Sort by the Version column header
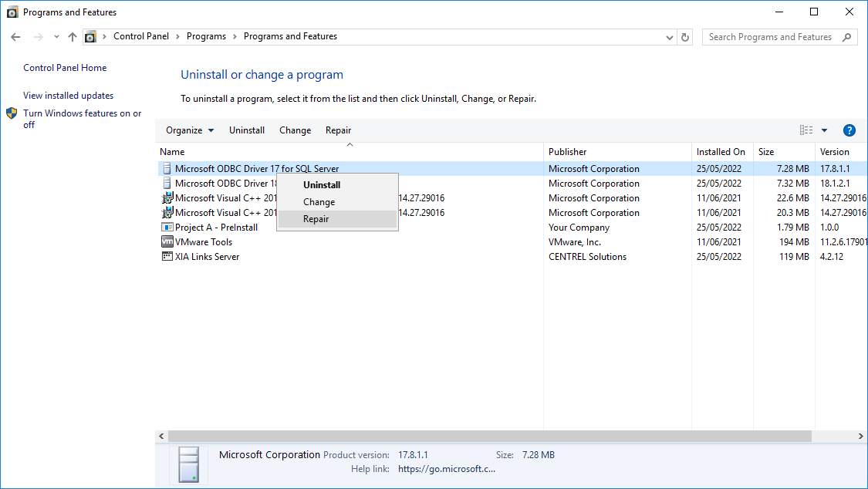Image resolution: width=868 pixels, height=489 pixels. 841,152
